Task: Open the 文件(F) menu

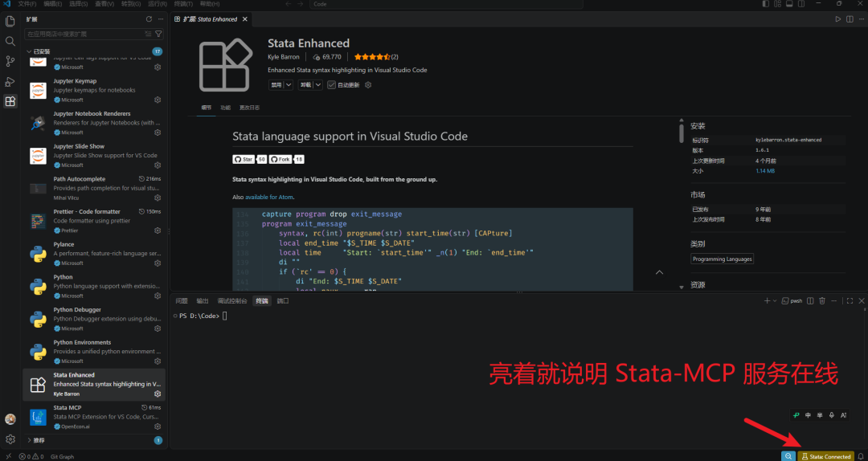Action: (27, 4)
